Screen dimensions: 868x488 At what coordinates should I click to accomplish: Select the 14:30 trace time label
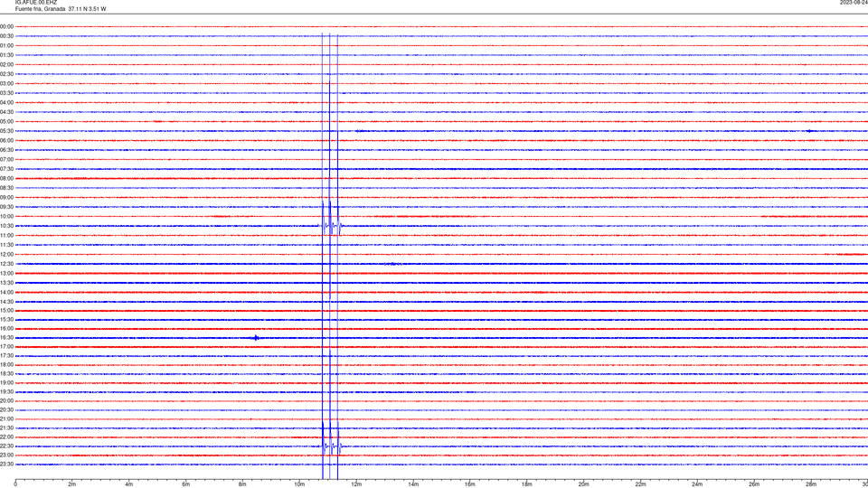pos(6,302)
